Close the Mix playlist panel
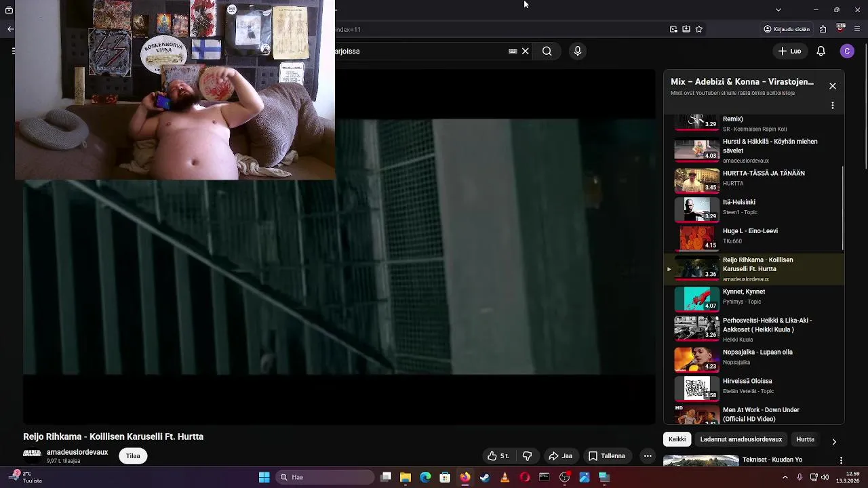868x488 pixels. point(833,86)
